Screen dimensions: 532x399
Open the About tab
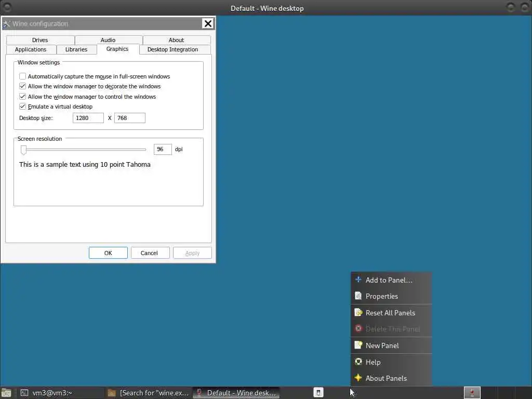pos(177,40)
